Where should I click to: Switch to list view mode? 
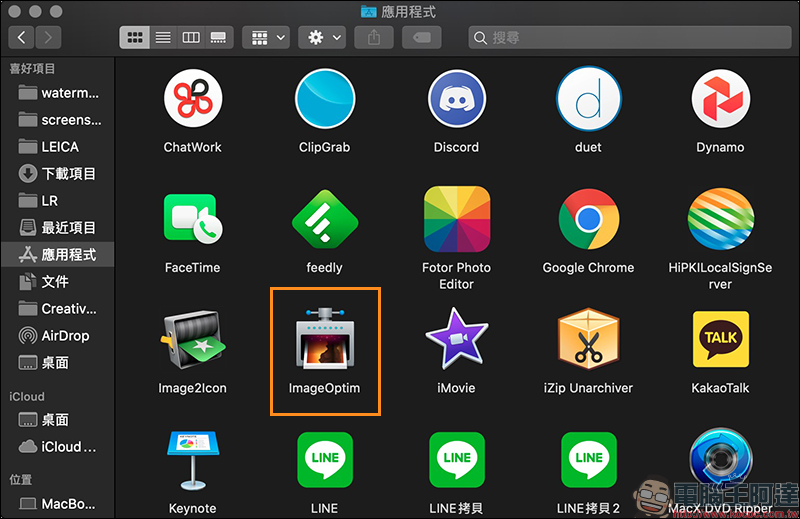162,37
